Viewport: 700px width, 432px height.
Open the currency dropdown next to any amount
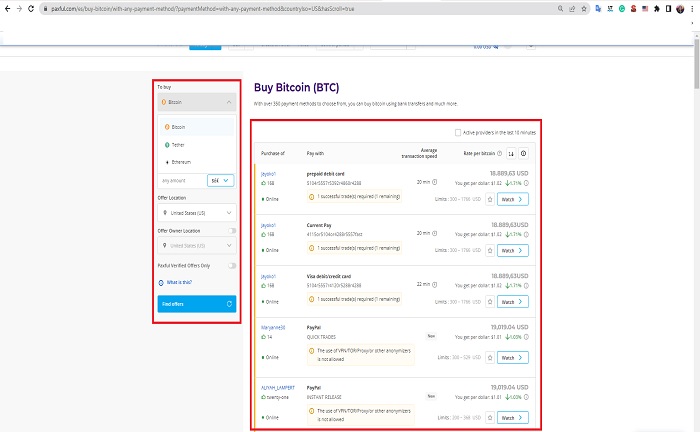point(220,180)
